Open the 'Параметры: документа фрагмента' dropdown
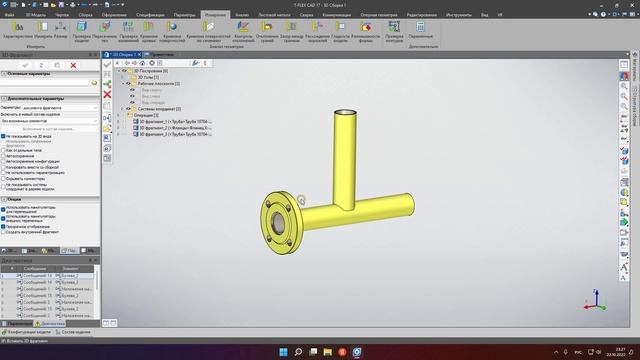The image size is (640, 360). click(60, 108)
